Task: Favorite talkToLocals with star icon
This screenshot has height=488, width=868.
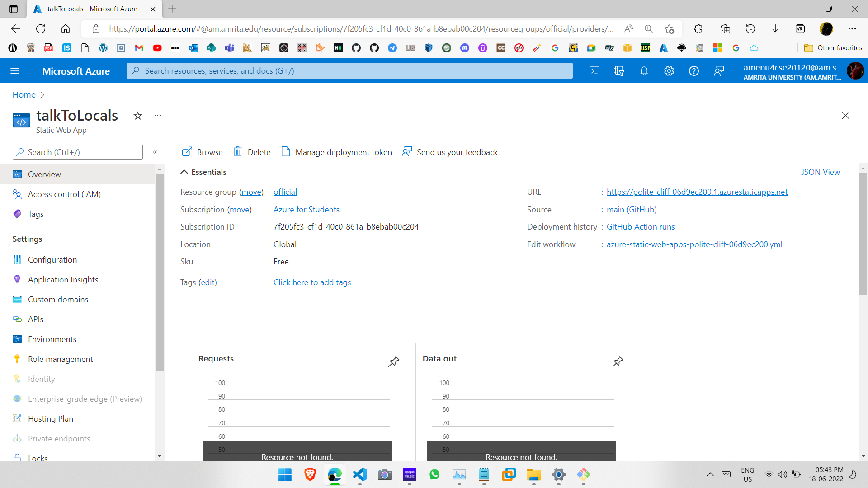Action: coord(138,116)
